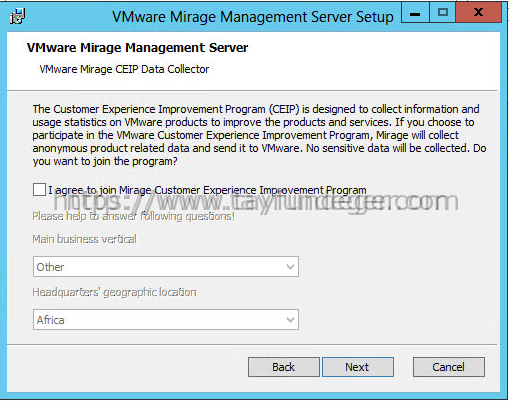Click the 'VMware Mirage CEIP Data Collector' subtitle
Image resolution: width=509 pixels, height=401 pixels.
124,69
